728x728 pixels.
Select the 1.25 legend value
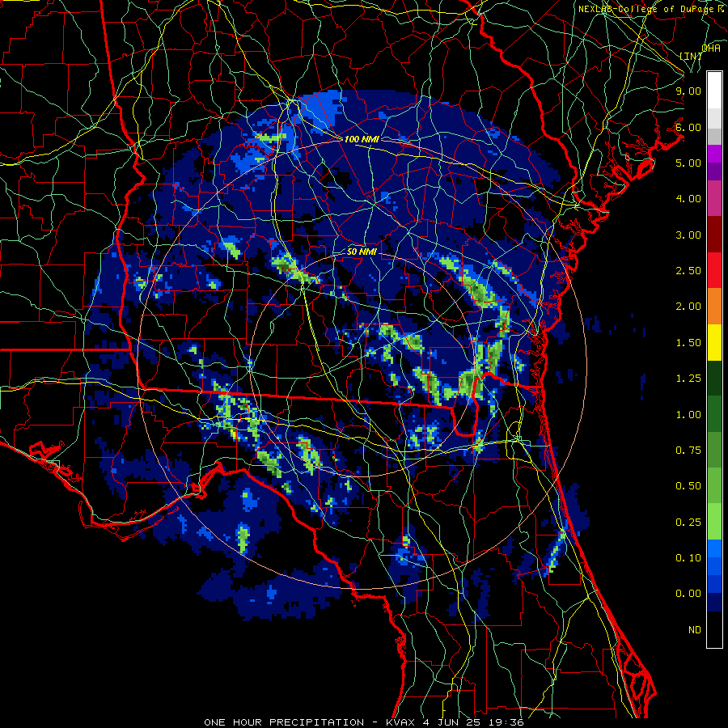point(688,379)
